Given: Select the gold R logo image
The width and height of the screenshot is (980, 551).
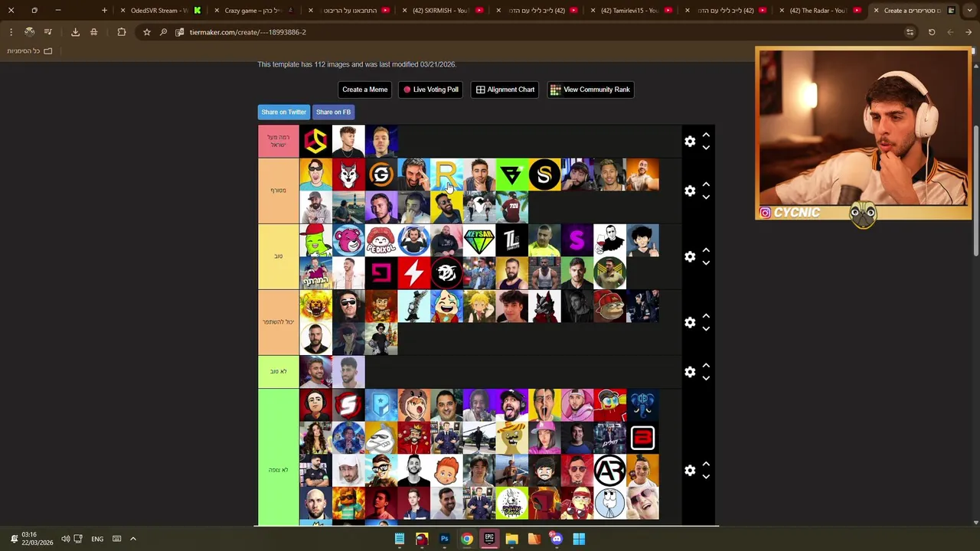Looking at the screenshot, I should (x=446, y=174).
